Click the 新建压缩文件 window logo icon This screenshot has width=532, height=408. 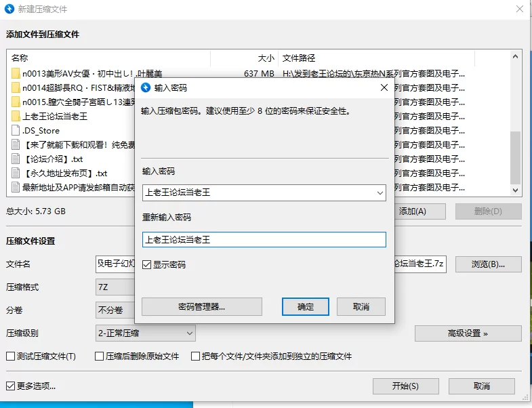coord(9,9)
